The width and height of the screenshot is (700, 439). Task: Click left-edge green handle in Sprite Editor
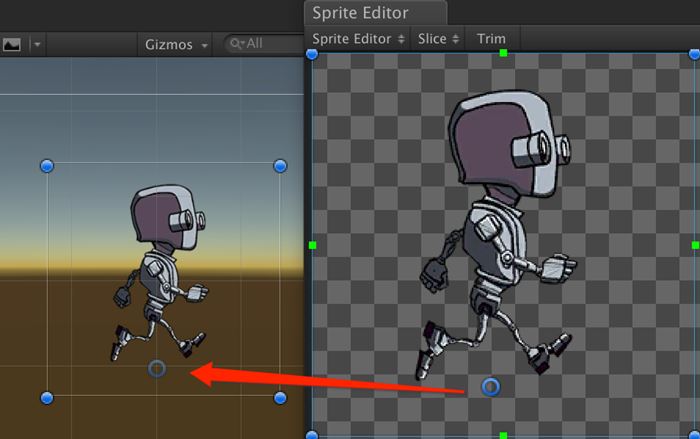(313, 244)
